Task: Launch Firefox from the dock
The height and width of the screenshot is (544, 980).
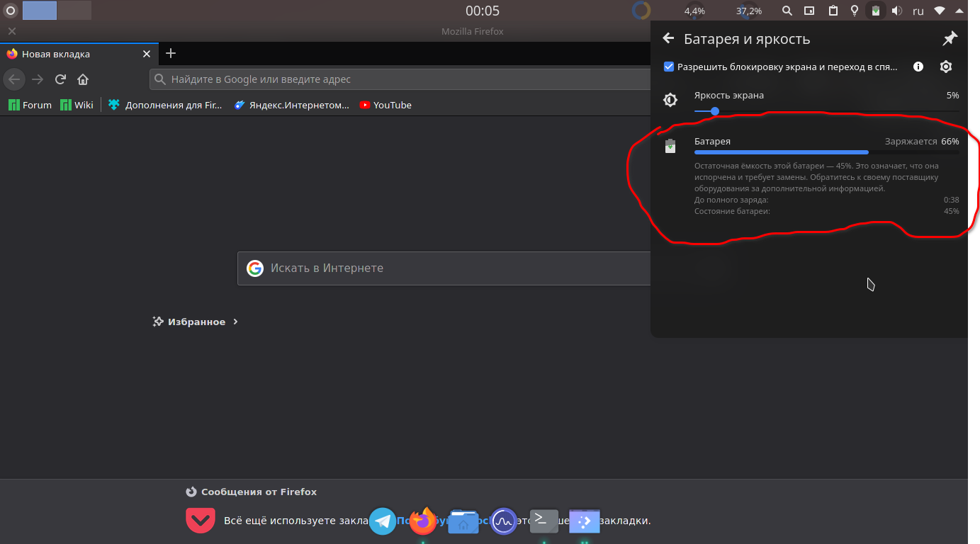Action: click(423, 521)
